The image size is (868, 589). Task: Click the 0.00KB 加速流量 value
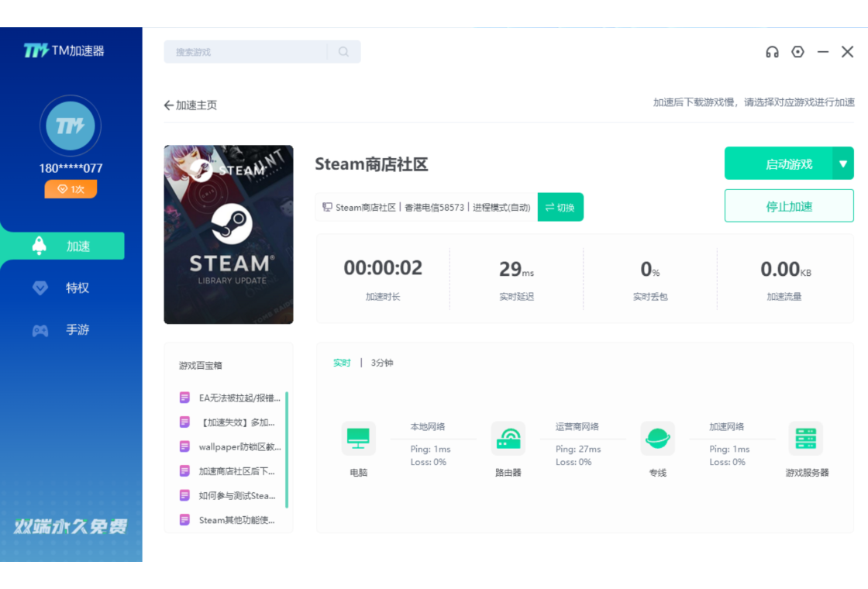click(x=786, y=269)
